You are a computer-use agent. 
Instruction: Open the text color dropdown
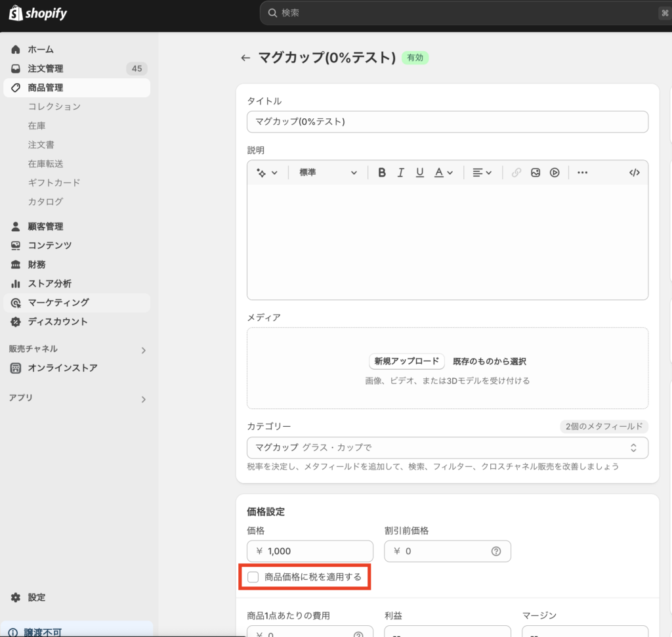click(444, 173)
